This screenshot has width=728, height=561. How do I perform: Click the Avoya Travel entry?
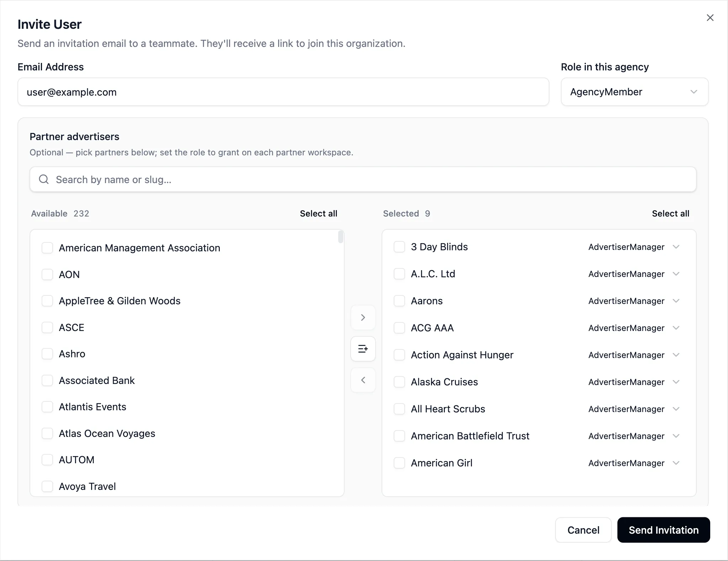coord(87,486)
